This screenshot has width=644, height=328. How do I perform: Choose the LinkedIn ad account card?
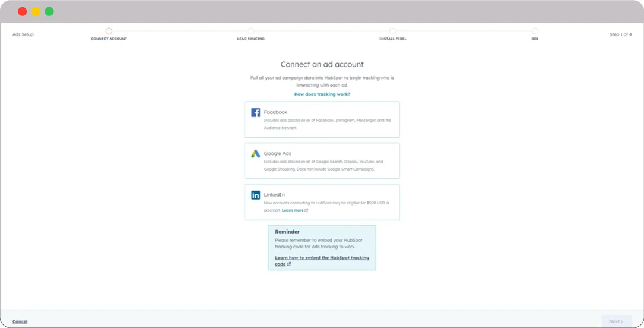[322, 202]
